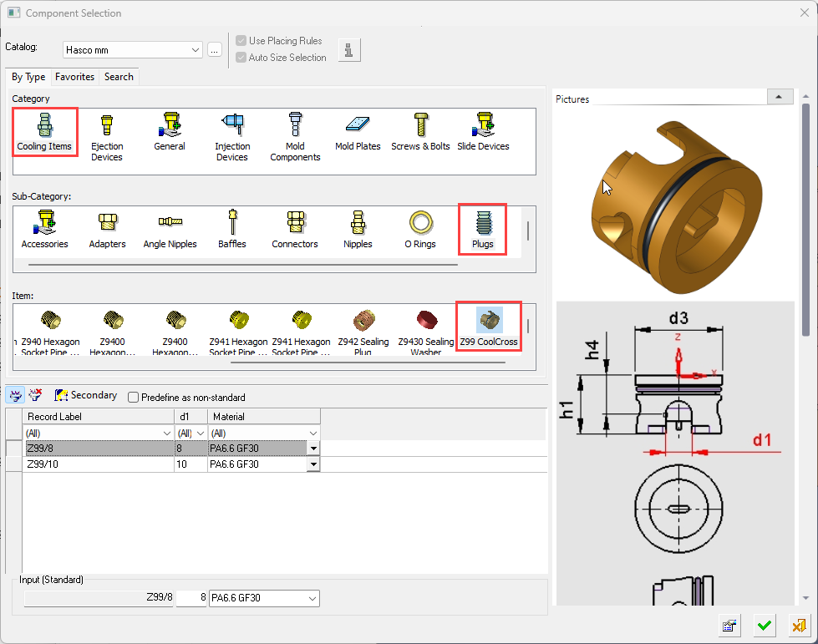
Task: Switch to the Favorites tab
Action: 74,77
